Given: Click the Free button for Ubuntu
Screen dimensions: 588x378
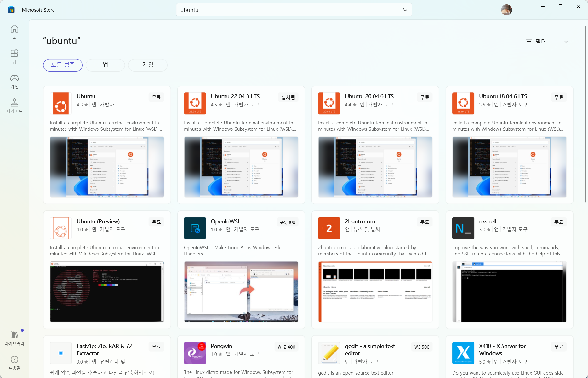Looking at the screenshot, I should point(157,97).
